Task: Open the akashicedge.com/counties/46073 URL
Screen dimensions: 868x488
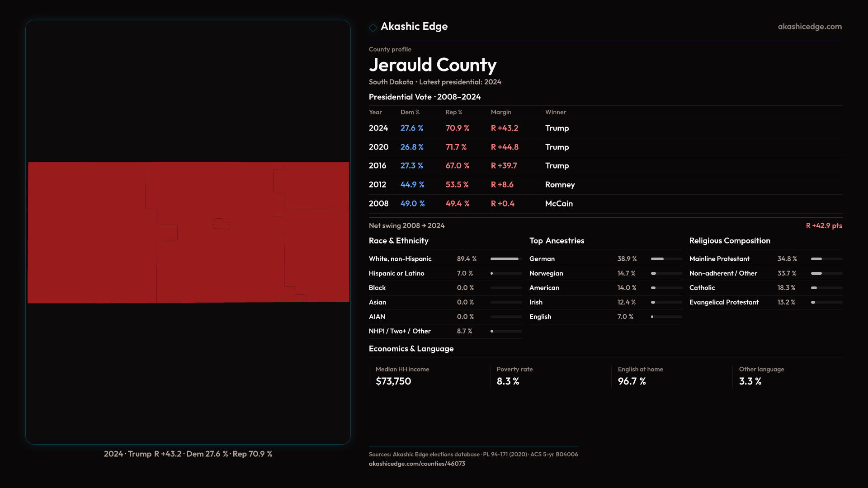Action: (416, 464)
